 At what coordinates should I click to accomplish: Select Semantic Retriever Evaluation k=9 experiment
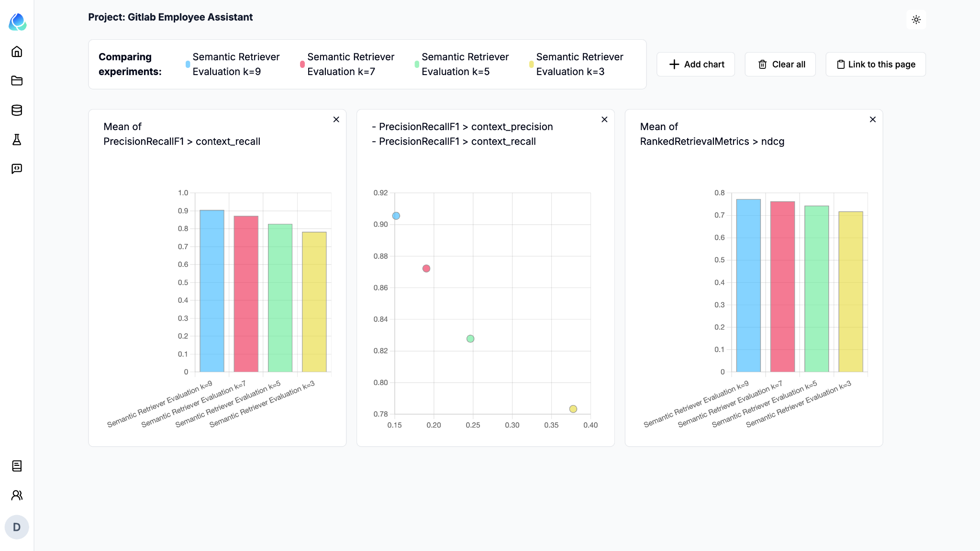pyautogui.click(x=236, y=64)
